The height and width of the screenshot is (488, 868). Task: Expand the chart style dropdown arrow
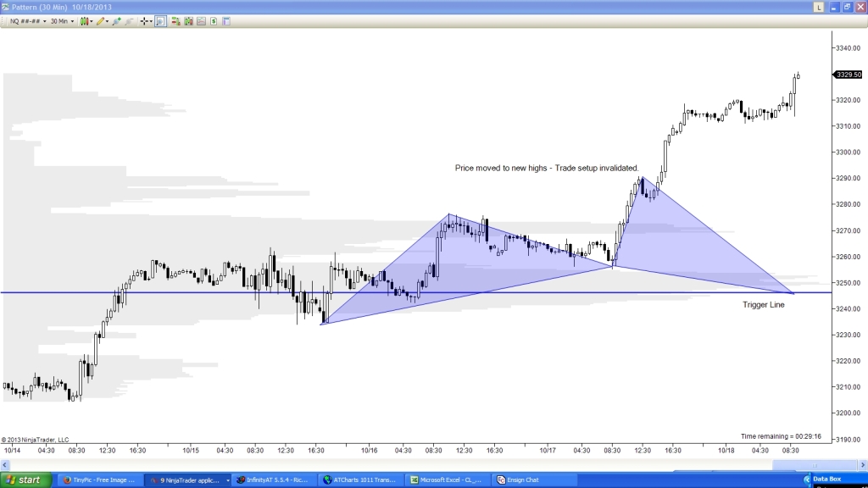[92, 21]
